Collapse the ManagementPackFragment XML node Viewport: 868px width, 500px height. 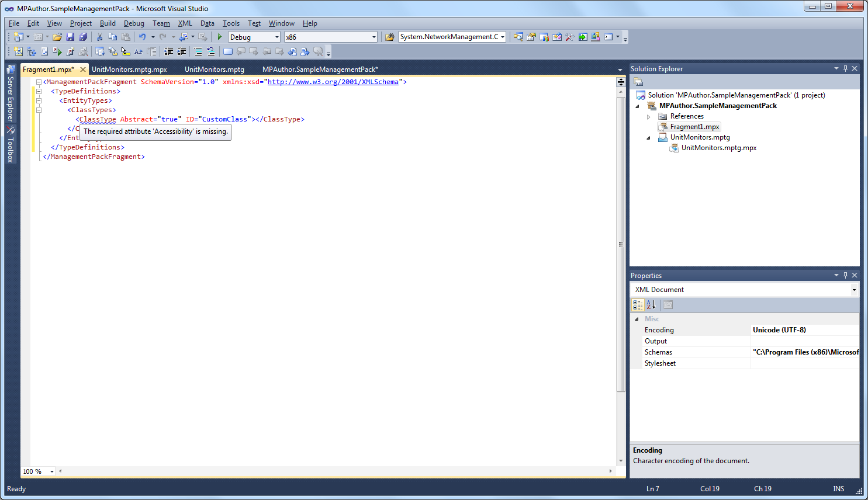pos(39,82)
